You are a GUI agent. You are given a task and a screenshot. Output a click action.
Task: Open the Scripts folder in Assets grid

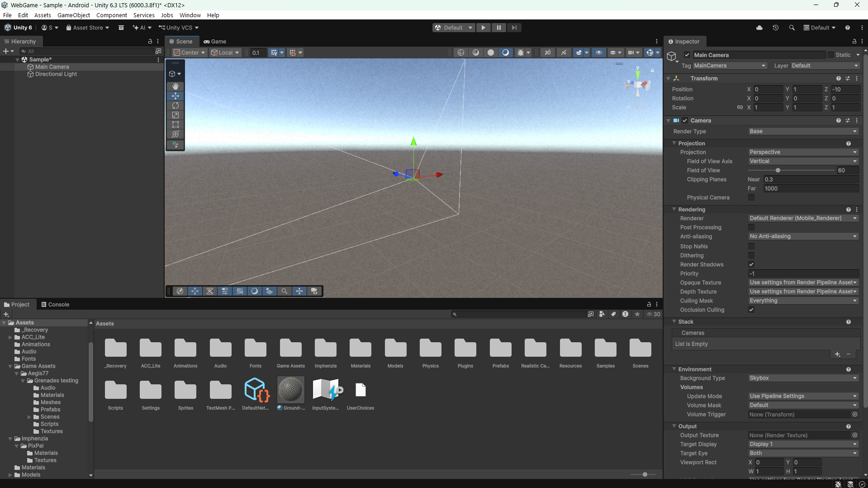[115, 391]
